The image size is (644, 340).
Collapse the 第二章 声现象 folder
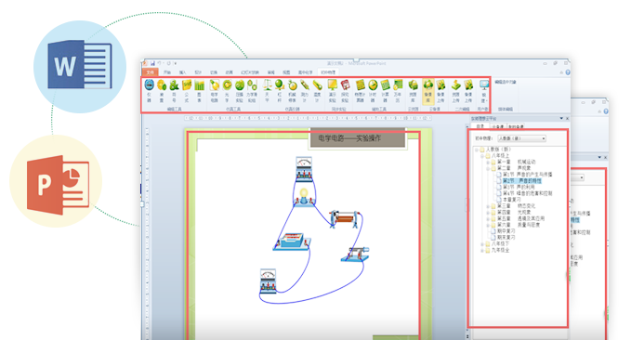[488, 168]
